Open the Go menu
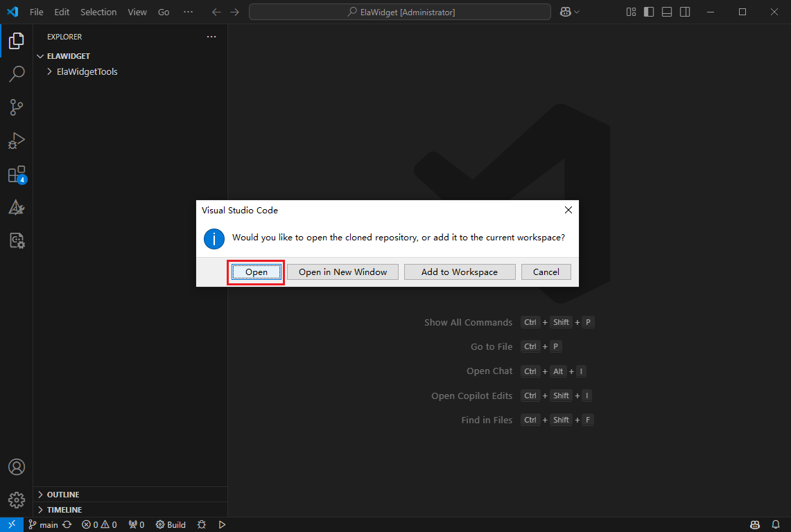Viewport: 791px width, 532px height. click(x=164, y=12)
